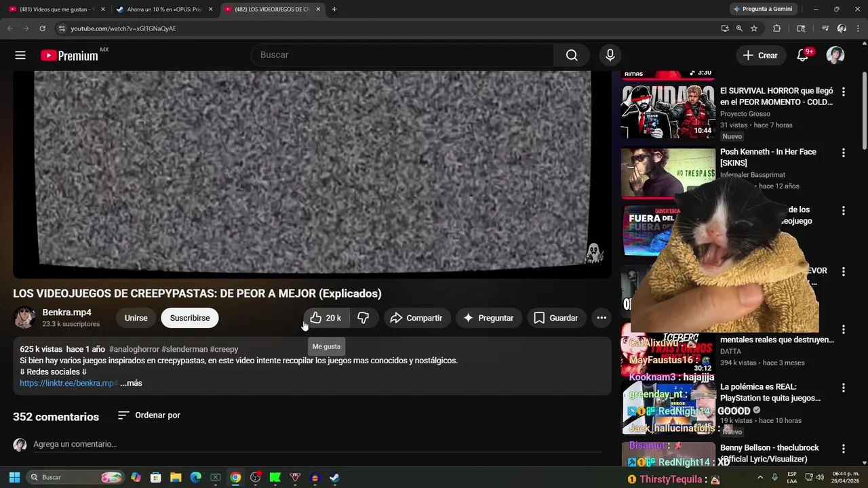Open Steam from taskbar
868x488 pixels.
pyautogui.click(x=334, y=477)
